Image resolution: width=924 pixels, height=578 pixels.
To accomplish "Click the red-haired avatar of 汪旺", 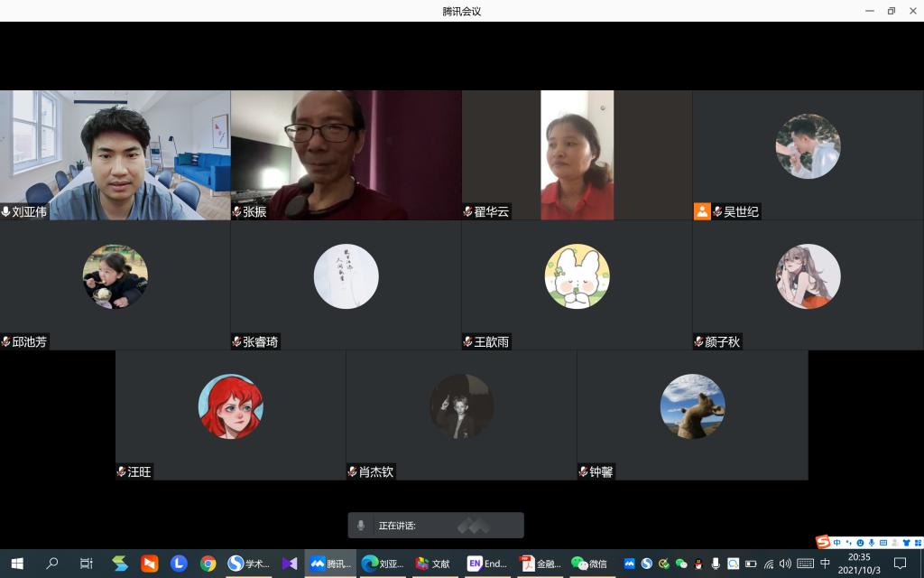I will [x=230, y=406].
